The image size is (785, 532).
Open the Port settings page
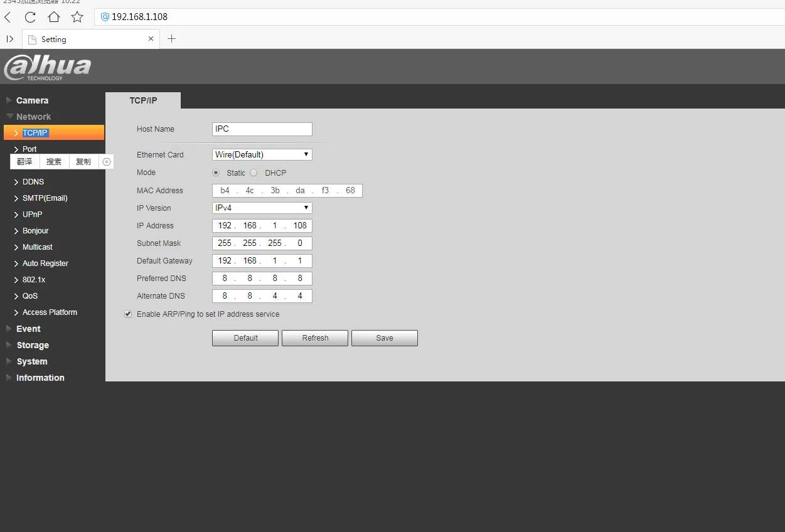[x=29, y=149]
